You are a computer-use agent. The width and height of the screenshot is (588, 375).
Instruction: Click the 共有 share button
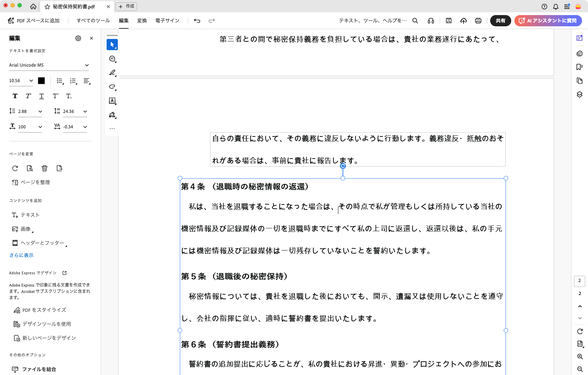(500, 21)
